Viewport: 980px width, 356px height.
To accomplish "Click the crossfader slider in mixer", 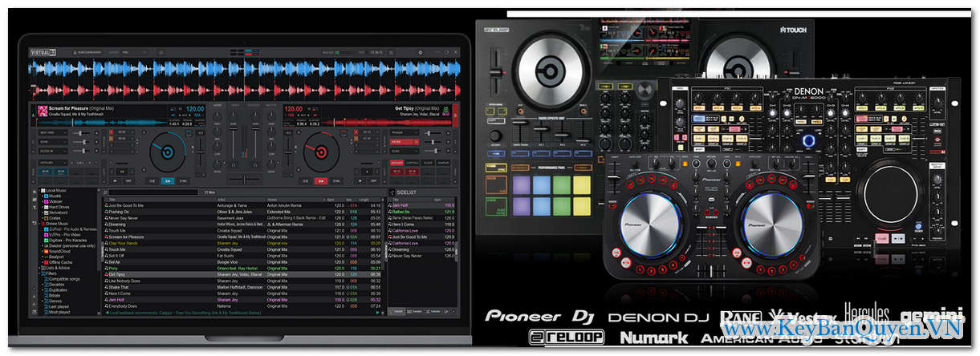I will (244, 180).
